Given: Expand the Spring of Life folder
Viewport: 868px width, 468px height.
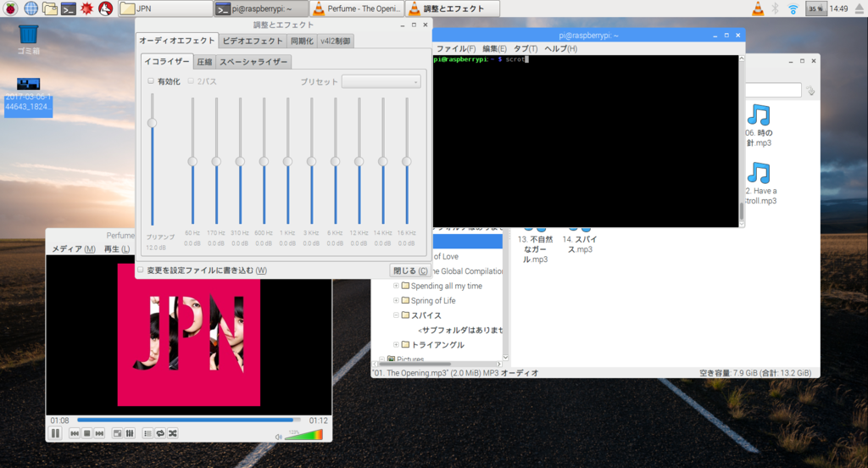Looking at the screenshot, I should pyautogui.click(x=396, y=300).
